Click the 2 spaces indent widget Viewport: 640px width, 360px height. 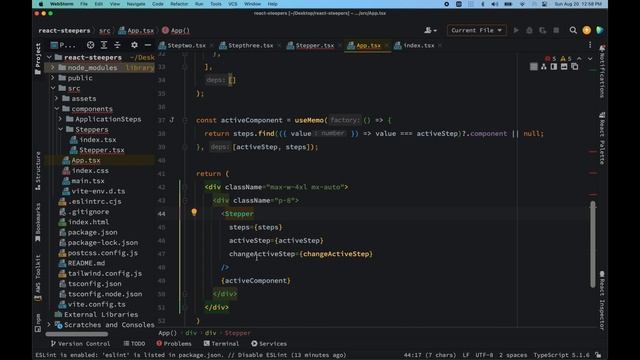click(x=513, y=355)
